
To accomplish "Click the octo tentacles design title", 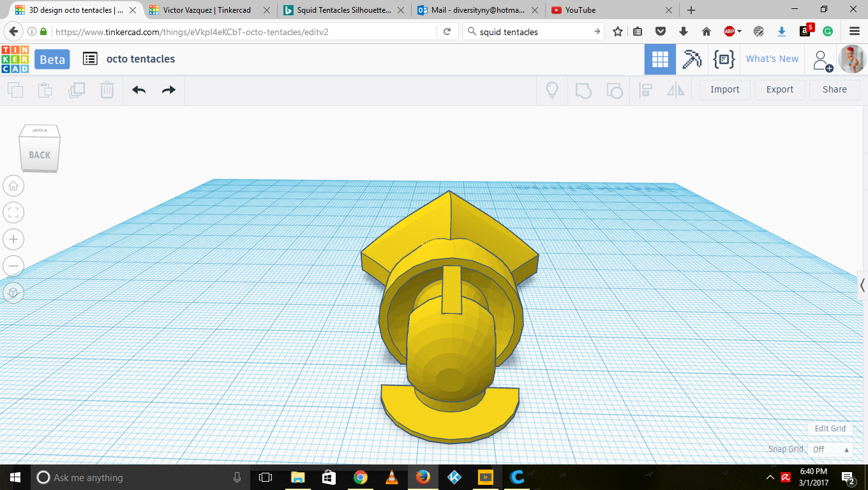I will [x=140, y=59].
